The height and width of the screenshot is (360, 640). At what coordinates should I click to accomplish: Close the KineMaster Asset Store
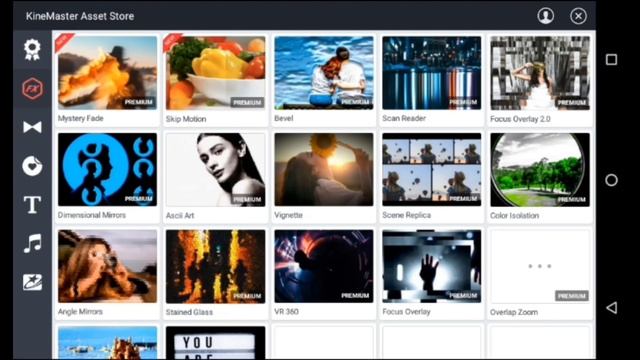578,16
